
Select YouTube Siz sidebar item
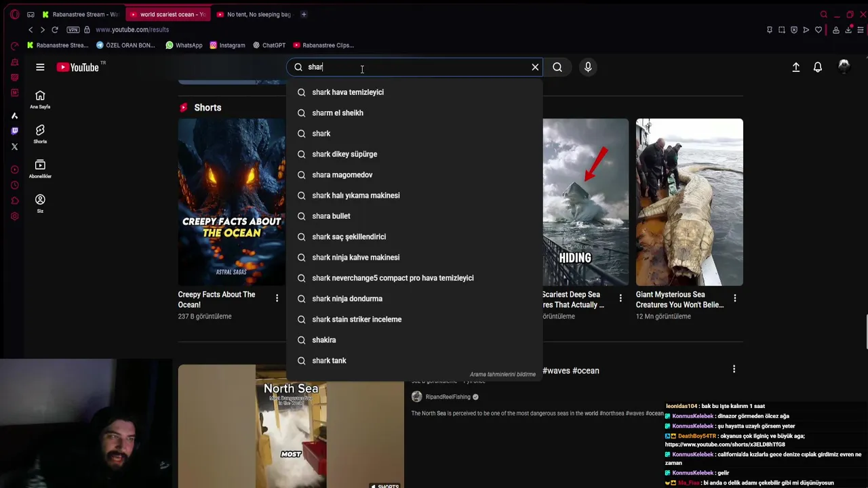pos(40,203)
